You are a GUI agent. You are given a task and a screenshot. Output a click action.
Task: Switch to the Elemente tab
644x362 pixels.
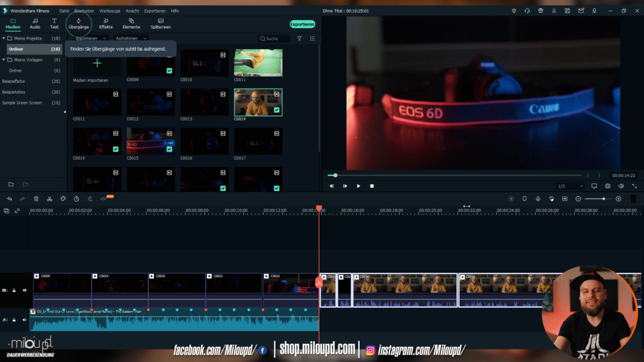point(131,24)
